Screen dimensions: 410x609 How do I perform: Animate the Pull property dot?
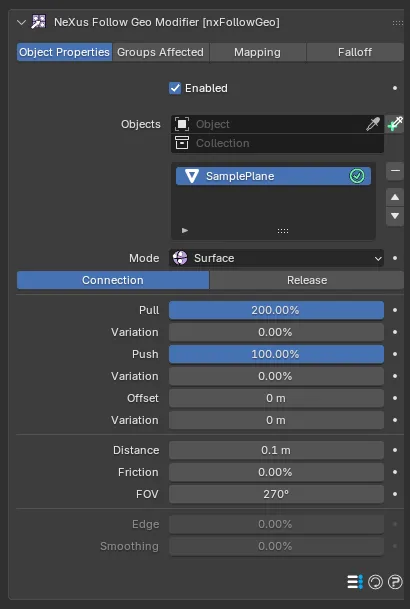395,310
